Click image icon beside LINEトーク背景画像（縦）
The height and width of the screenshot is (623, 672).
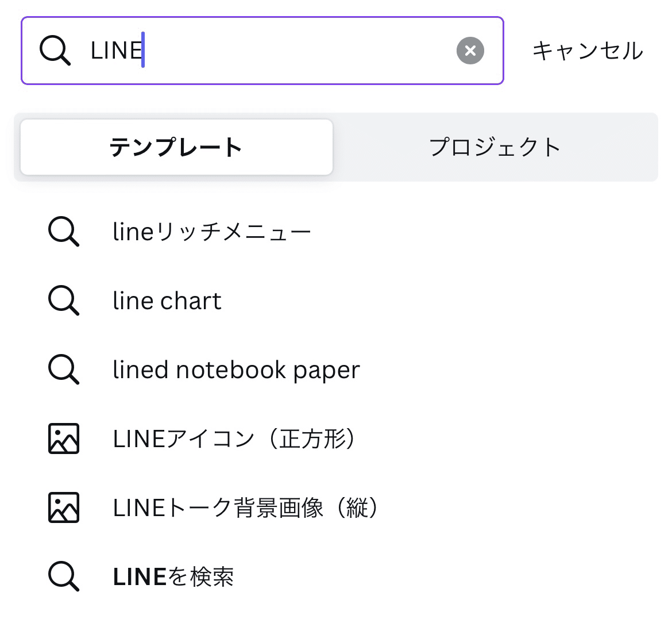(x=63, y=507)
